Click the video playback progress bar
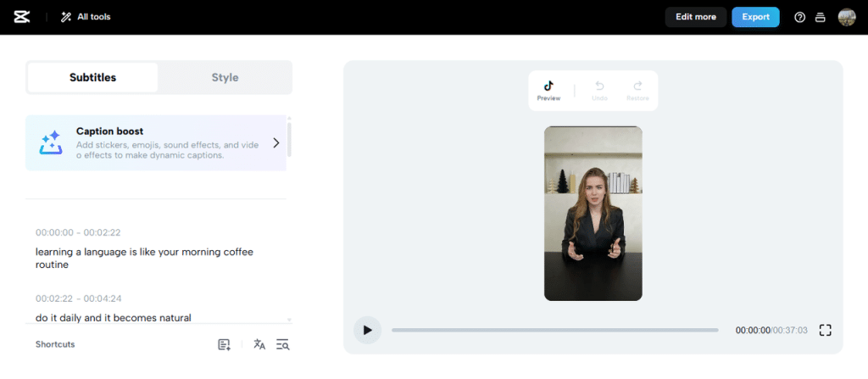The height and width of the screenshot is (379, 868). coord(554,330)
